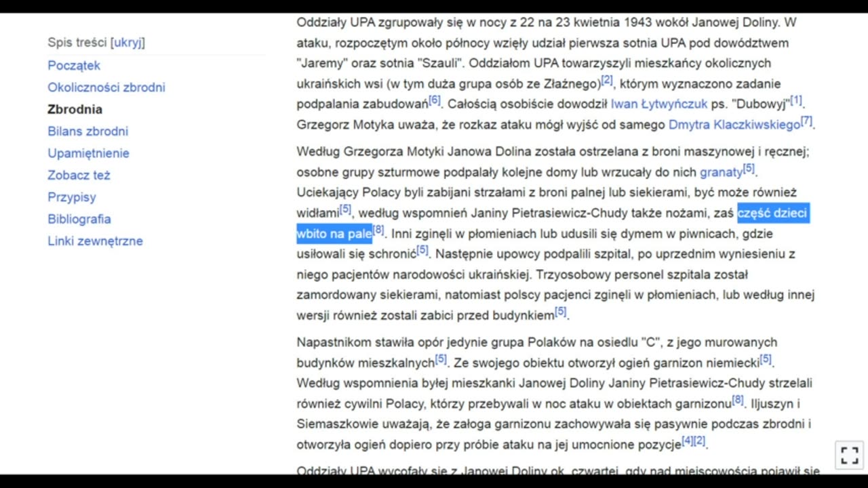Click footnote [2] after 'ze Złaźnego'
868x488 pixels.
(607, 80)
